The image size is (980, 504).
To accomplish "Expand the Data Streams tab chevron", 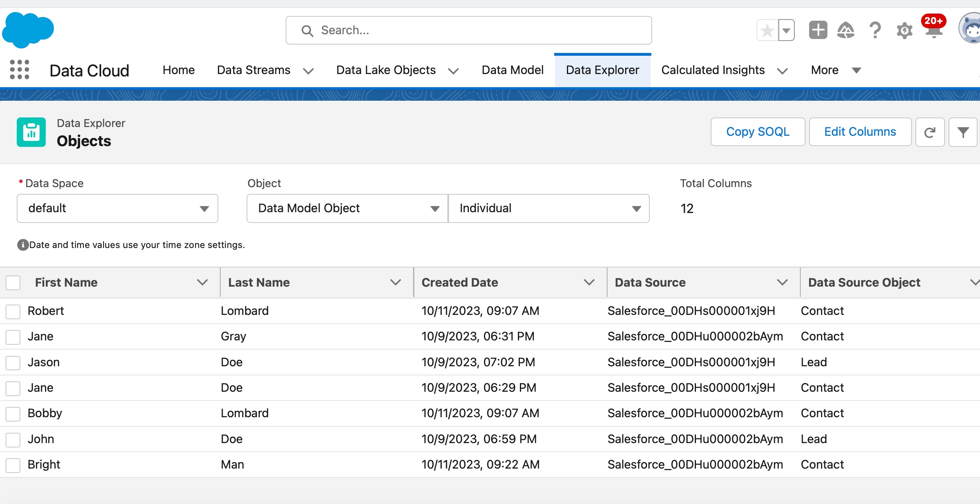I will pyautogui.click(x=308, y=71).
